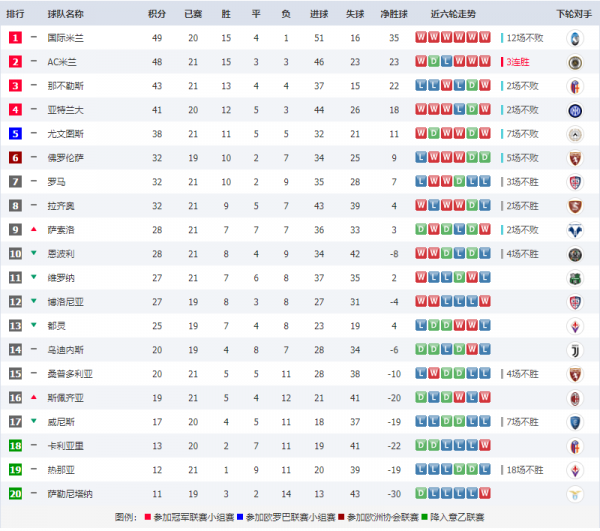Click next-opponent logo in 威尼斯 row
This screenshot has width=600, height=531.
[x=575, y=422]
